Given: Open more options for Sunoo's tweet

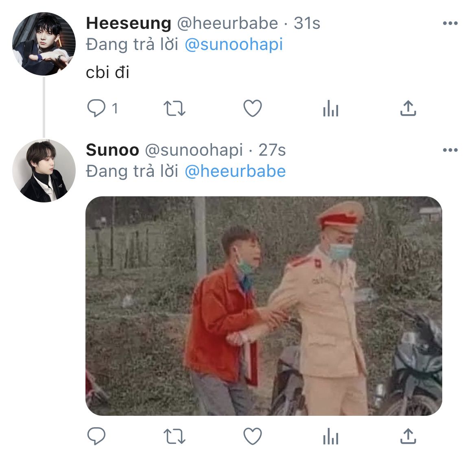Looking at the screenshot, I should point(450,150).
